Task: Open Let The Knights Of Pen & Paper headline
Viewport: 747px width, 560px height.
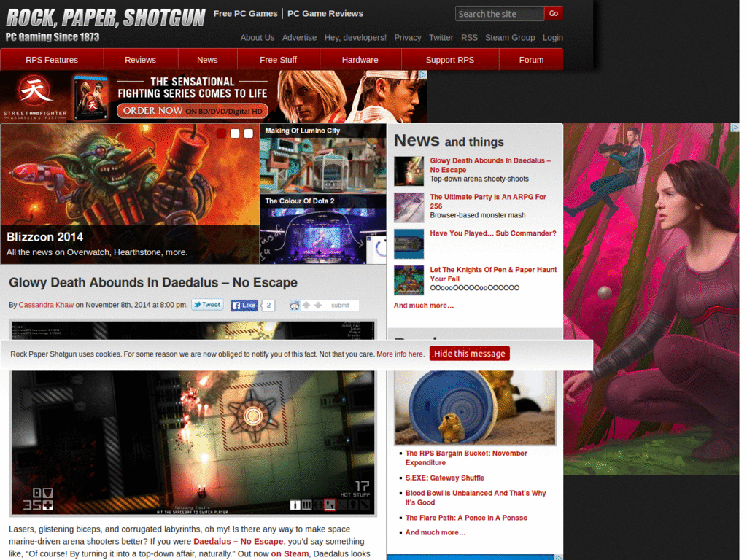Action: point(493,274)
